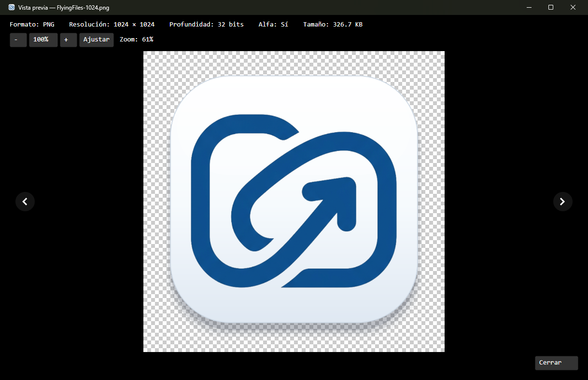This screenshot has height=380, width=588.
Task: Advance to next image with right arrow
Action: point(562,202)
